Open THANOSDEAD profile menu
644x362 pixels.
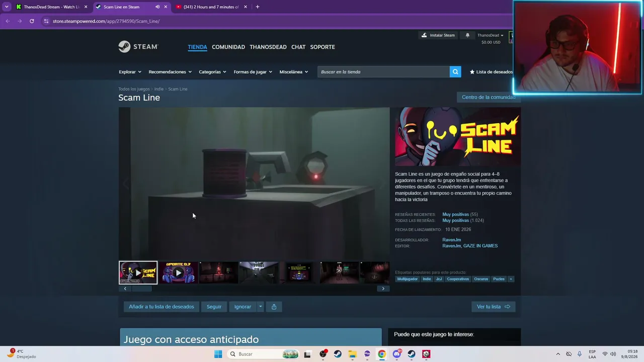click(x=268, y=47)
